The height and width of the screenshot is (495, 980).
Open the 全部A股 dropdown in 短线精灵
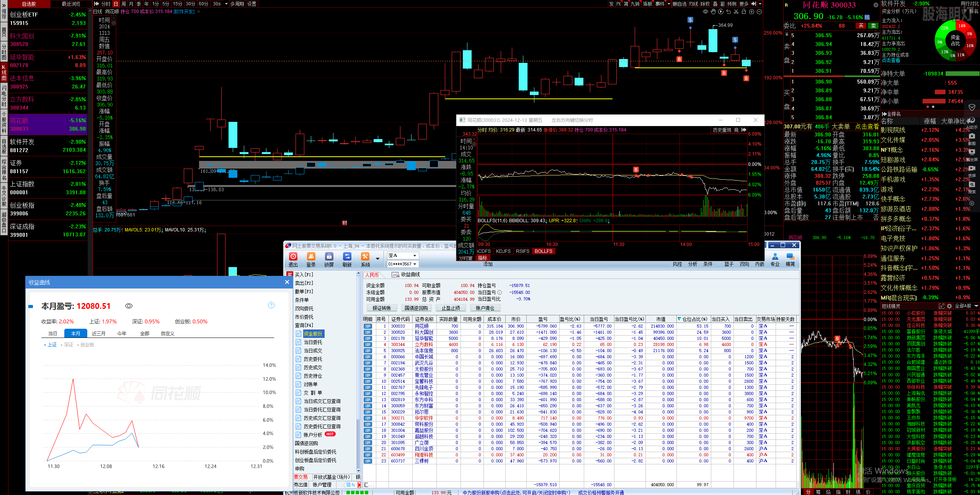[x=967, y=306]
